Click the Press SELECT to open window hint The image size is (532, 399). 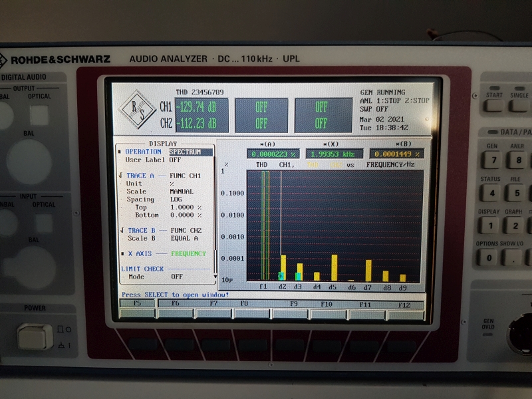(175, 295)
